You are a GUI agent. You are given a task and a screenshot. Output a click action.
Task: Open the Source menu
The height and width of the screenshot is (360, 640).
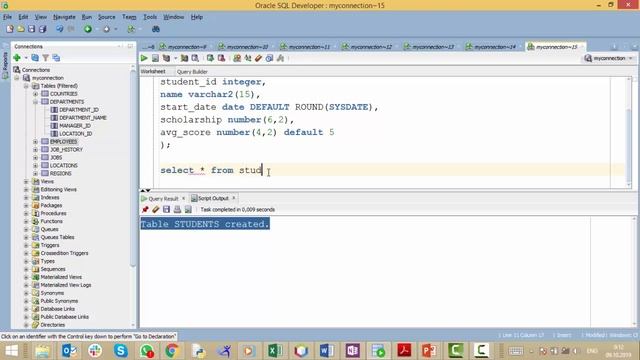[x=107, y=17]
